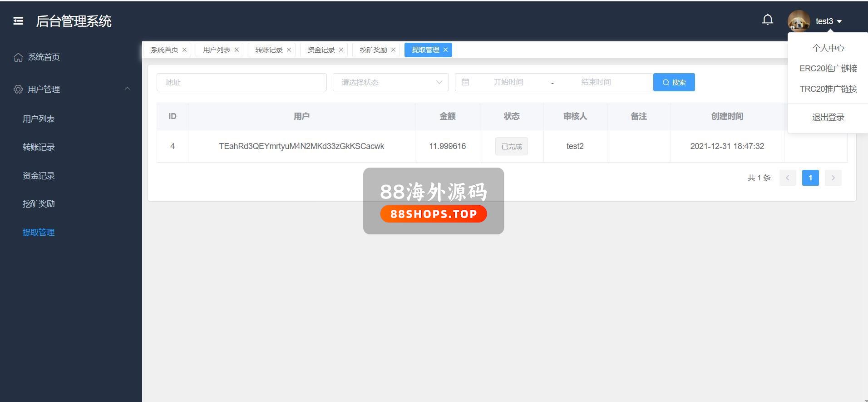
Task: Click the hamburger menu collapse icon
Action: point(18,21)
